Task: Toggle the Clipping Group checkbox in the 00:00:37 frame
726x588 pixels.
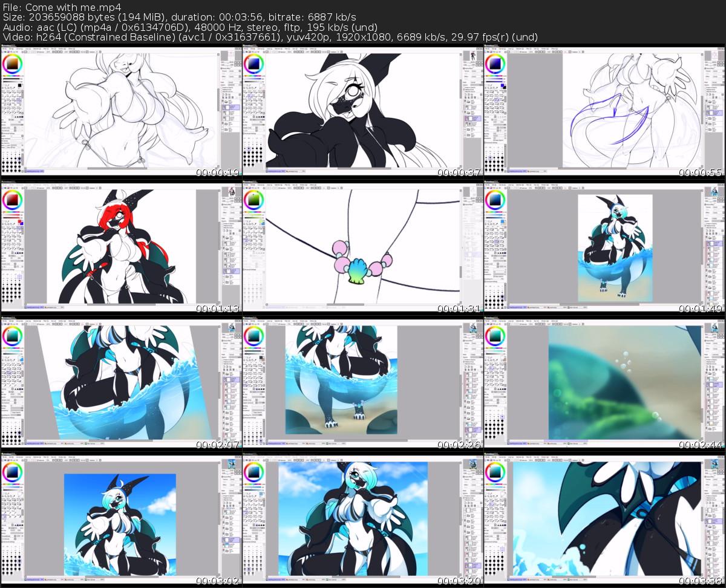Action: [x=465, y=89]
